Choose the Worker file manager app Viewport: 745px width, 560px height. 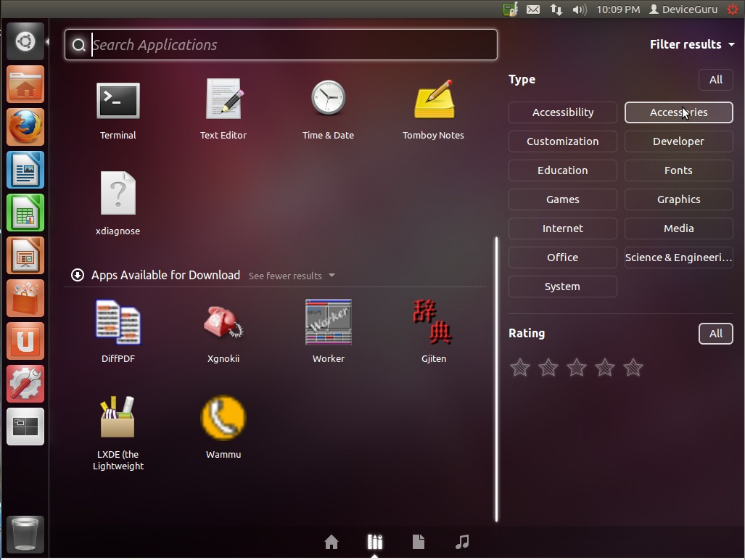coord(329,332)
